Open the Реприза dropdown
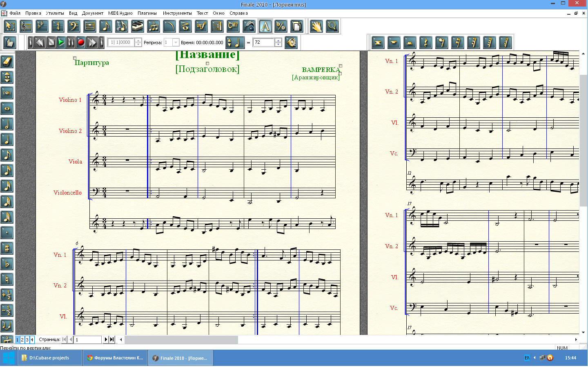 click(x=176, y=43)
